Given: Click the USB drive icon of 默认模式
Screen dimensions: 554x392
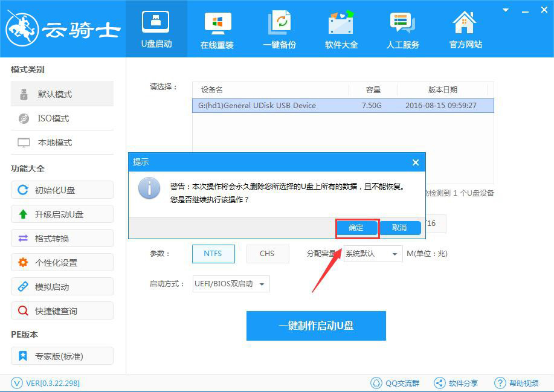Looking at the screenshot, I should click(x=24, y=94).
